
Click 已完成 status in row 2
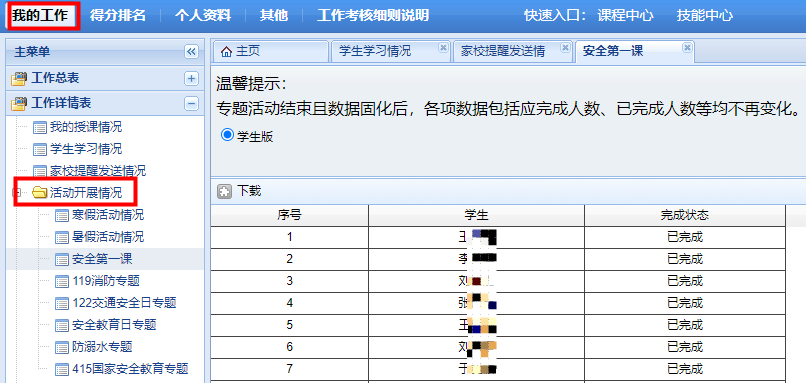pos(685,259)
